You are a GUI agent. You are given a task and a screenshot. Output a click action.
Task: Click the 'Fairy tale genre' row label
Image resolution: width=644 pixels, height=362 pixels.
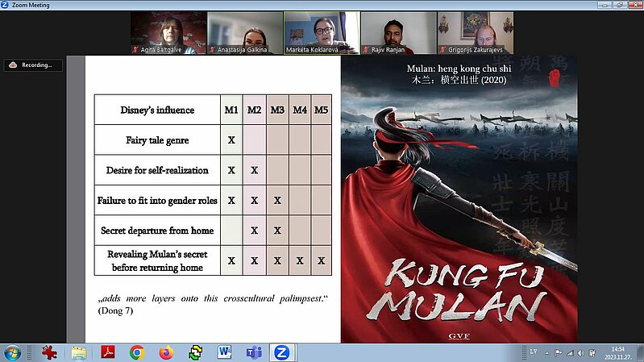(157, 140)
